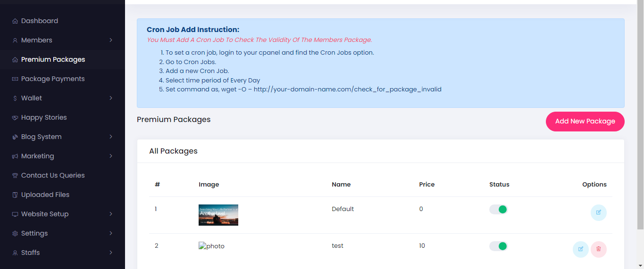Click the Marketing megaphone icon
Viewport: 644px width, 269px height.
coord(15,156)
